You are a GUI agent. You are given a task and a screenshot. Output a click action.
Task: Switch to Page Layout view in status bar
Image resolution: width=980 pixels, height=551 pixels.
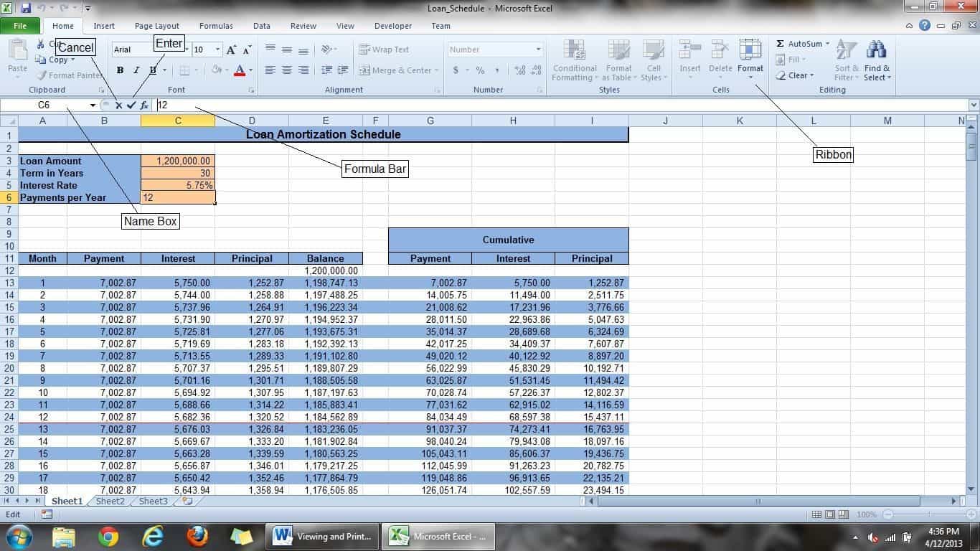(x=830, y=514)
